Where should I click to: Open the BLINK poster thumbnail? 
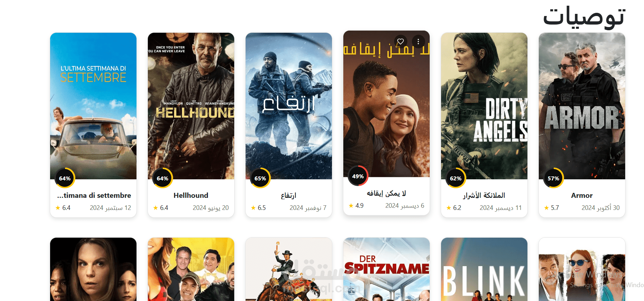click(x=484, y=269)
